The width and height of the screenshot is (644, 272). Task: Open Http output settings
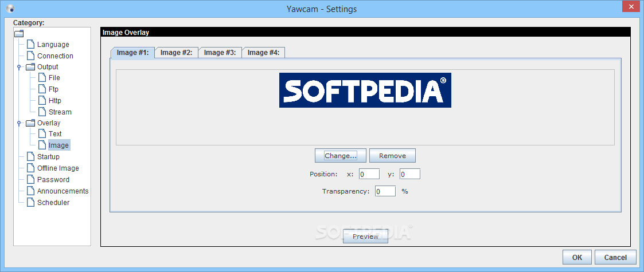(54, 101)
